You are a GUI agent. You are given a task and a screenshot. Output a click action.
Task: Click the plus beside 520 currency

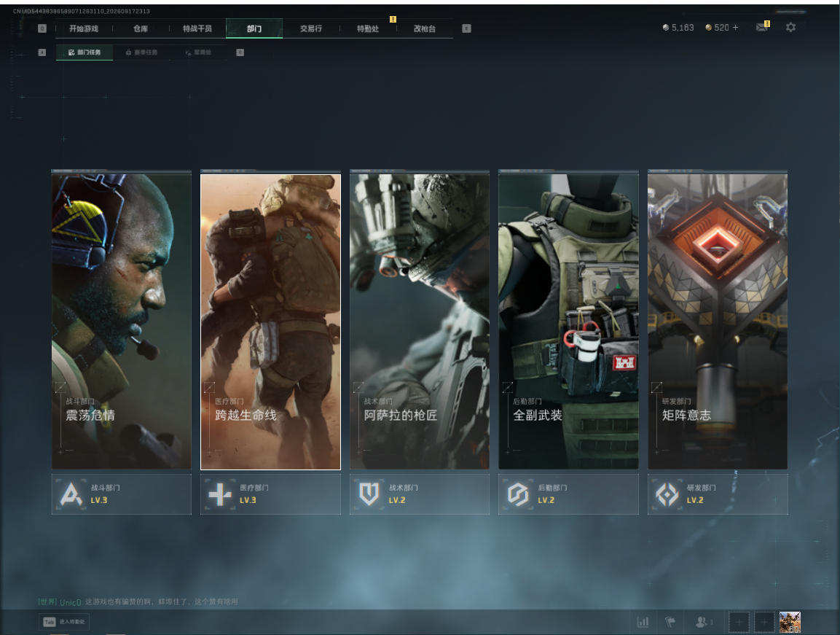pos(736,28)
